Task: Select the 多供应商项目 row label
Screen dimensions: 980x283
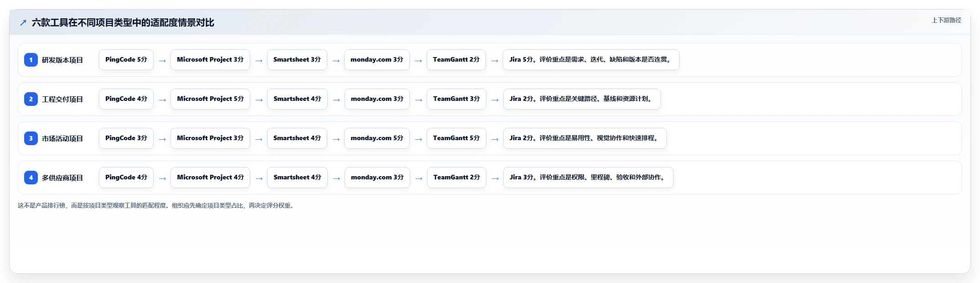Action: click(62, 178)
